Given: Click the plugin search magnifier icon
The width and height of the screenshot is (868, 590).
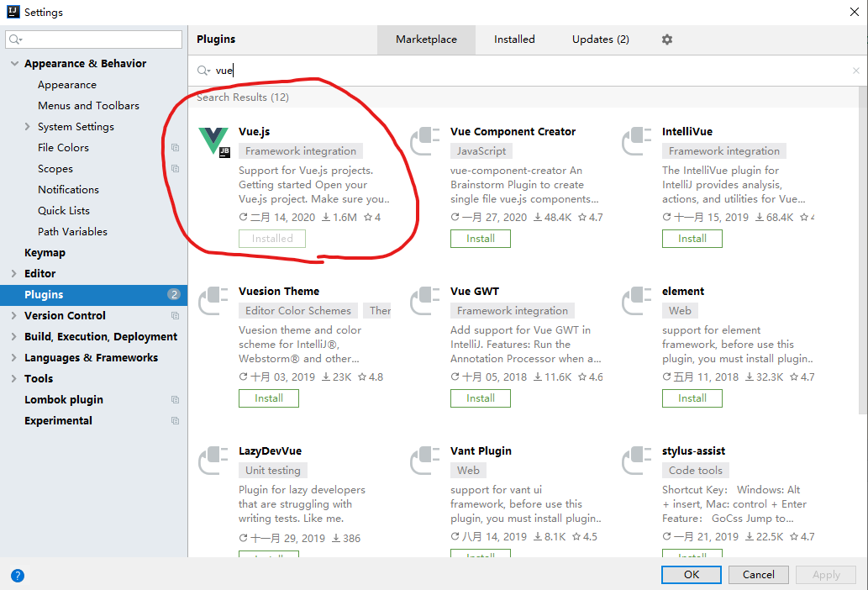Looking at the screenshot, I should (x=203, y=71).
